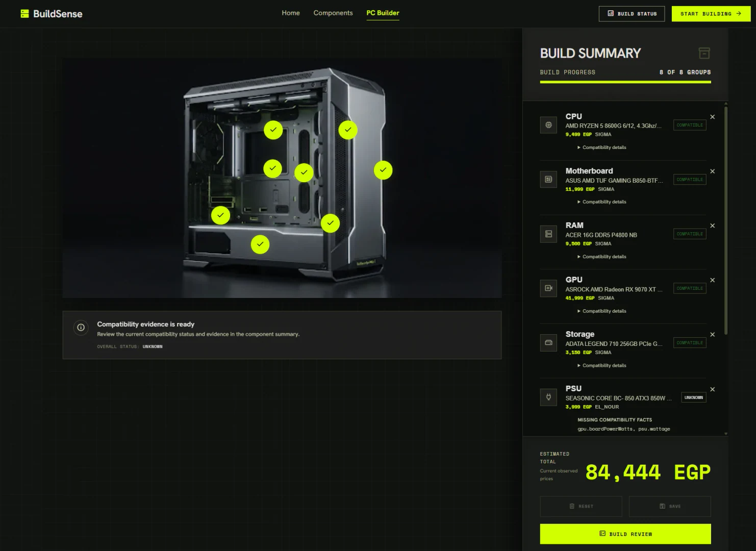Click the Storage Compatible status badge
Image resolution: width=756 pixels, height=551 pixels.
tap(690, 343)
